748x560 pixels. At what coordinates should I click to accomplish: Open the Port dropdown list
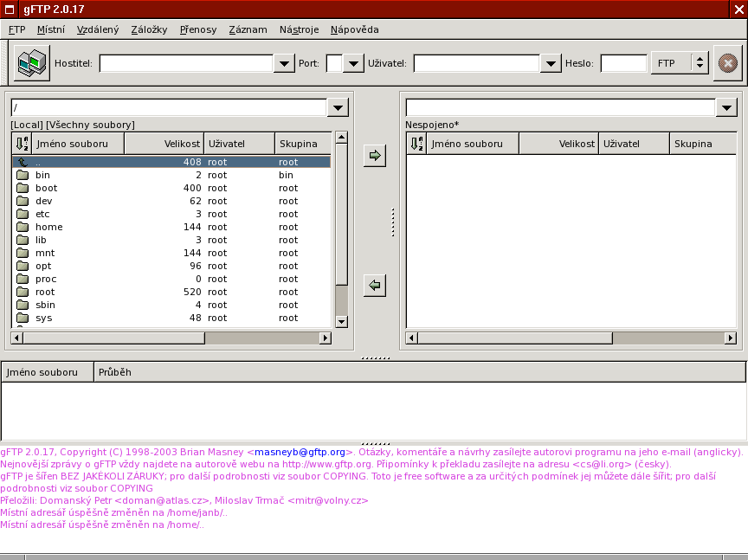click(353, 63)
